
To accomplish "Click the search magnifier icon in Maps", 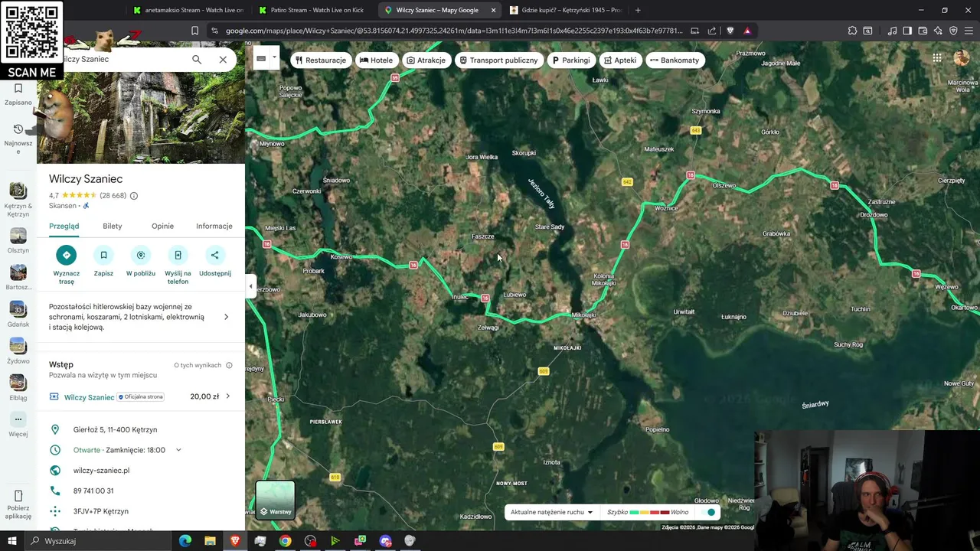I will point(197,59).
